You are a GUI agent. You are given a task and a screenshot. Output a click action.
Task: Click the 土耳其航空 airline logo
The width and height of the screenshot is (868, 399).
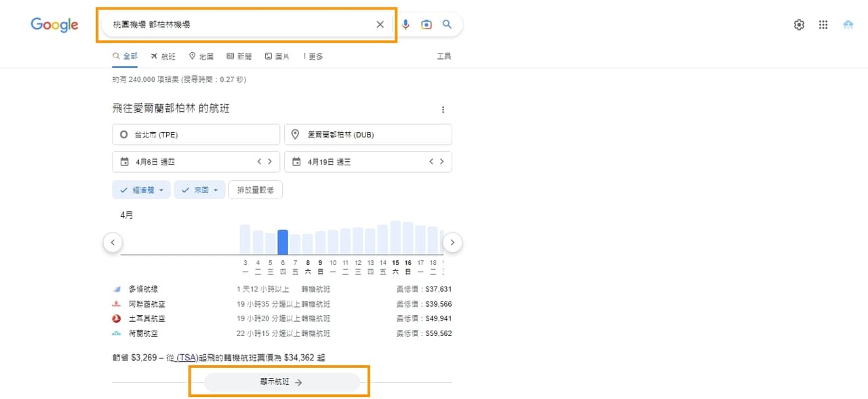(x=116, y=318)
